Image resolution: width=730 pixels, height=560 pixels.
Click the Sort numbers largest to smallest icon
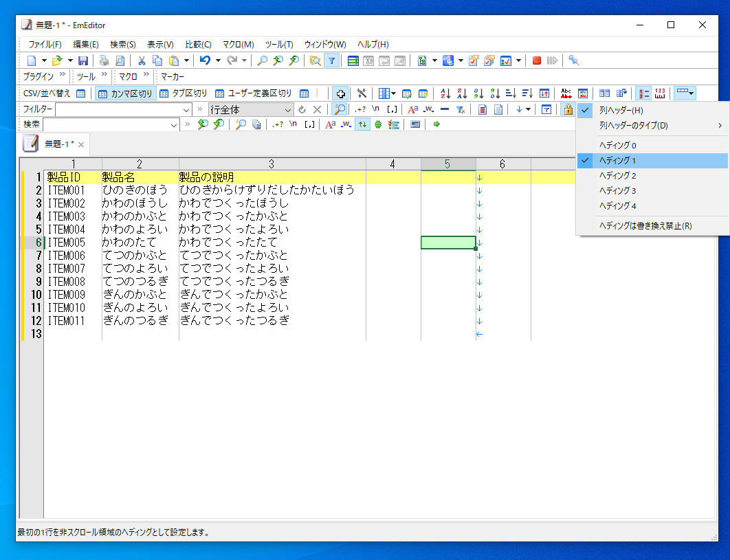[x=495, y=93]
